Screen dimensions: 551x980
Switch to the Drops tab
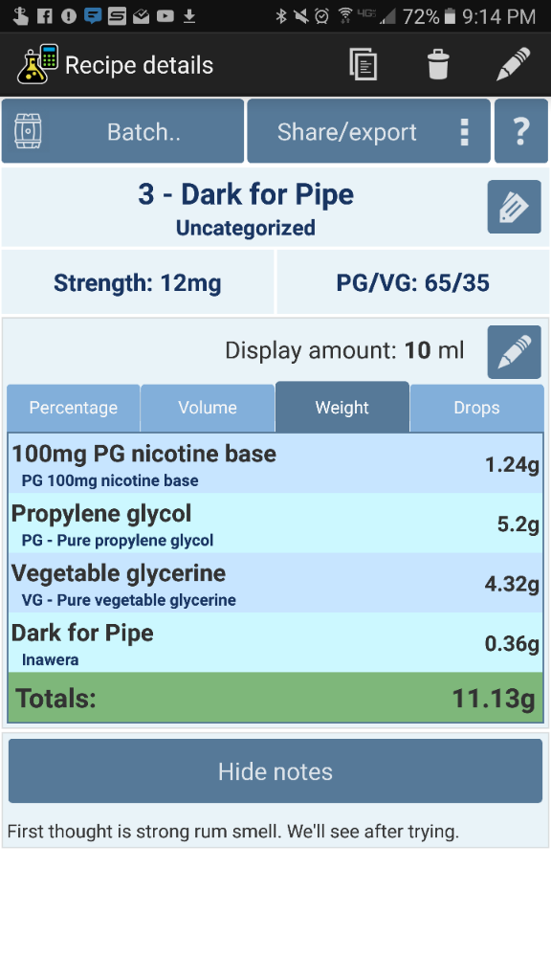[476, 408]
